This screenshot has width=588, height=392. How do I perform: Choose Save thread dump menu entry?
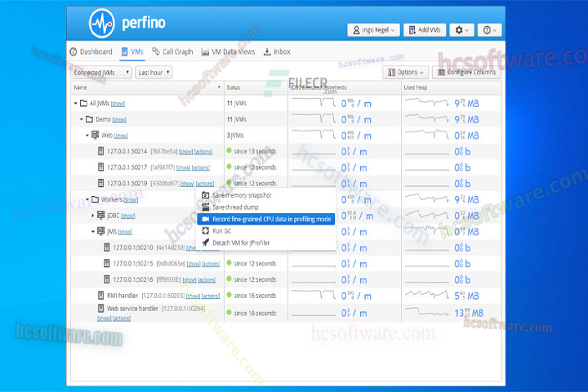tap(266, 207)
